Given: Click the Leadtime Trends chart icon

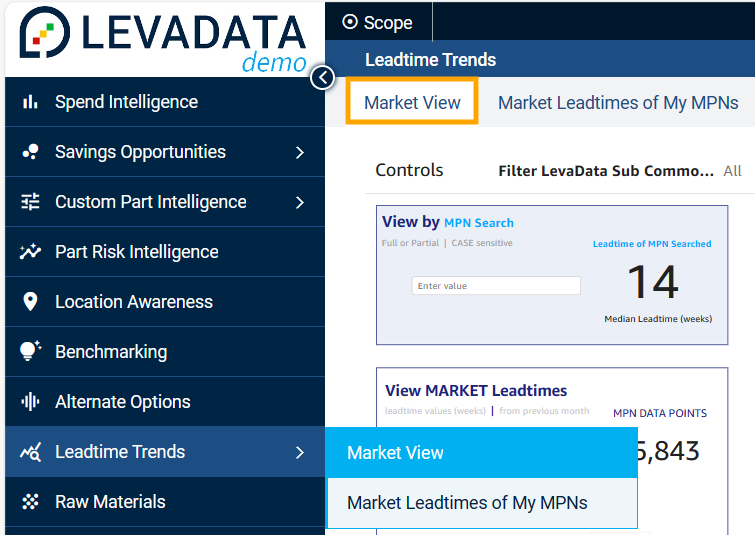Looking at the screenshot, I should [x=30, y=452].
